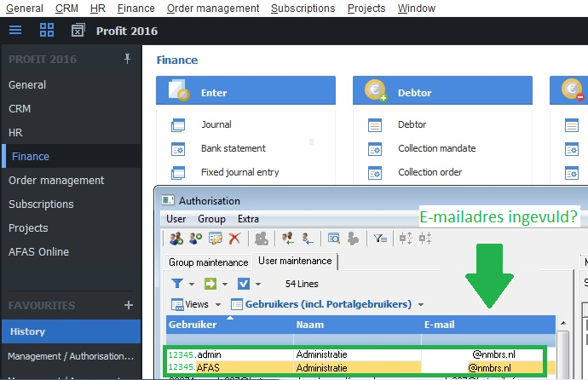Open the Window menu
The width and height of the screenshot is (588, 380).
coord(417,9)
